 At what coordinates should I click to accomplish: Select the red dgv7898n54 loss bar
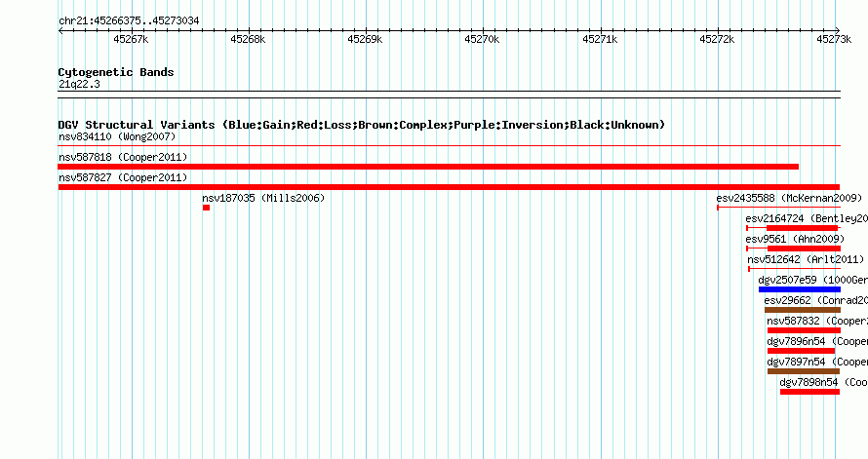[x=809, y=392]
